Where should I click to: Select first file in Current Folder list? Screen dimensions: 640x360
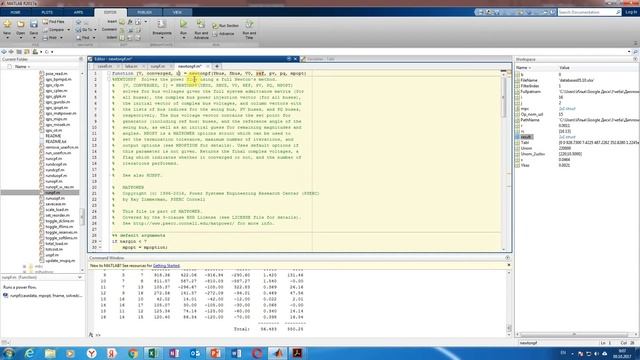(x=56, y=74)
